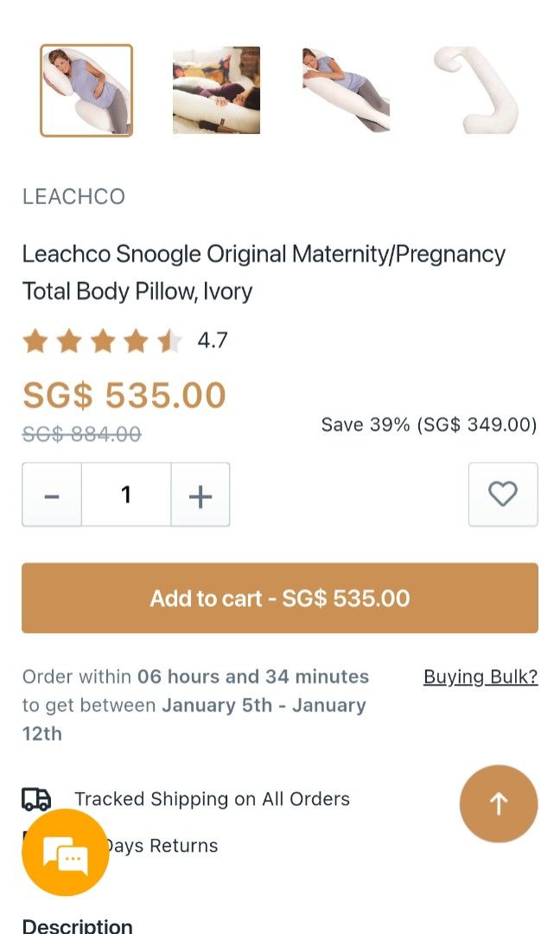
Task: Click the star rating row
Action: [x=102, y=342]
